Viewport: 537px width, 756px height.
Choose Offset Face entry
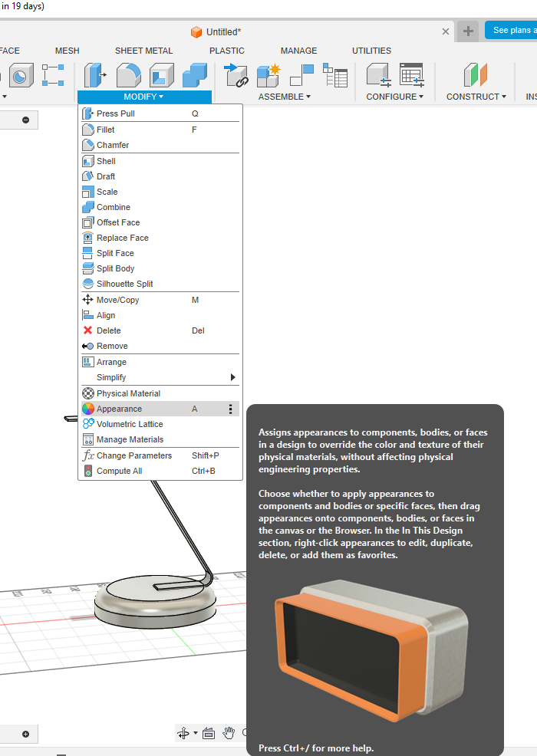point(160,223)
